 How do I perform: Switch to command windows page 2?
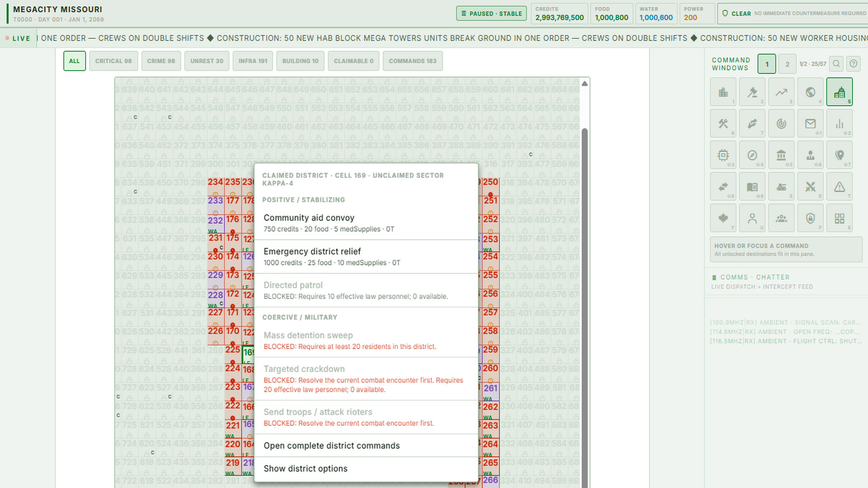click(x=788, y=64)
